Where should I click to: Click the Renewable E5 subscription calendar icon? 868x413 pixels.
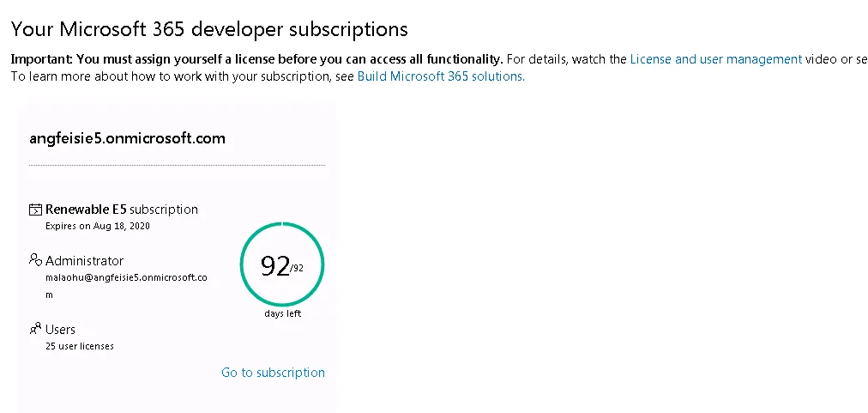[35, 210]
